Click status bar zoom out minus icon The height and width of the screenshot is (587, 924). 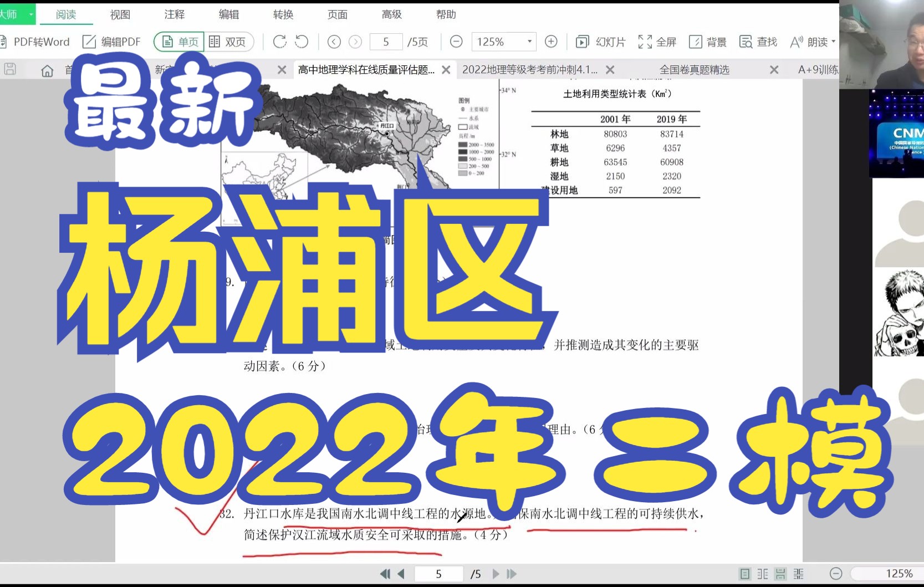coord(836,574)
